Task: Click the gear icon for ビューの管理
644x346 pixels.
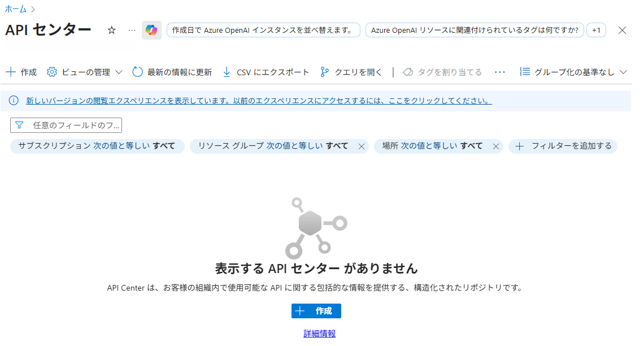Action: [x=51, y=72]
